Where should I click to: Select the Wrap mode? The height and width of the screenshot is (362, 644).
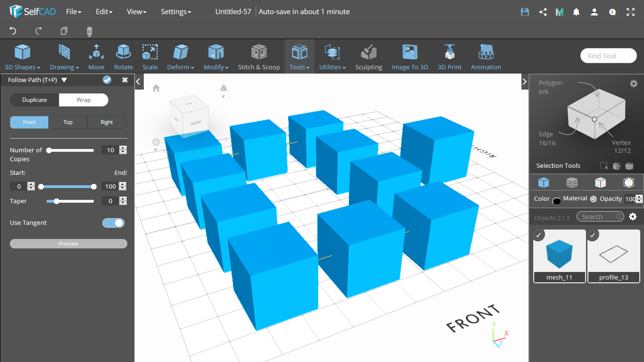point(83,100)
